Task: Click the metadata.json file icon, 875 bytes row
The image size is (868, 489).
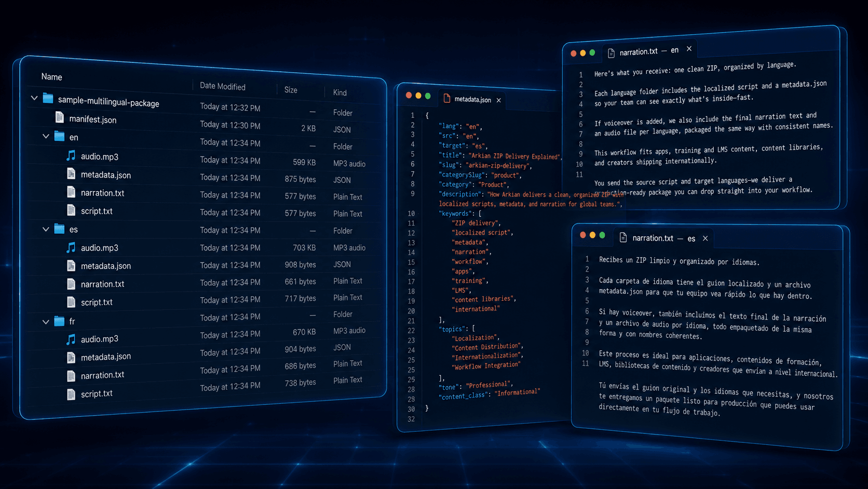Action: (x=71, y=174)
